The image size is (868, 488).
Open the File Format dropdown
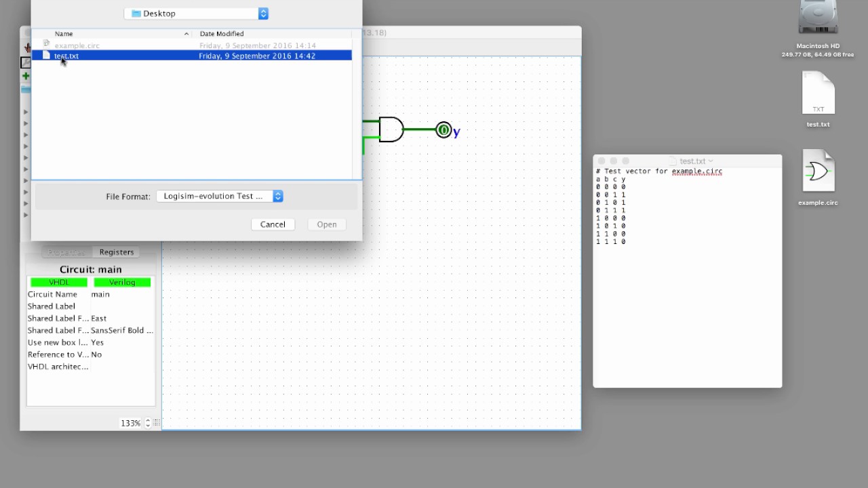pyautogui.click(x=220, y=196)
